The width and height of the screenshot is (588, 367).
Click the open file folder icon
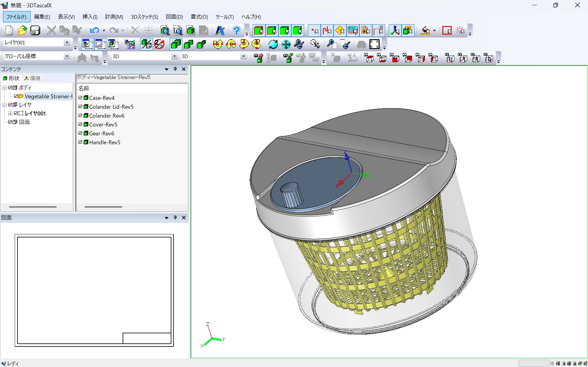click(x=22, y=30)
